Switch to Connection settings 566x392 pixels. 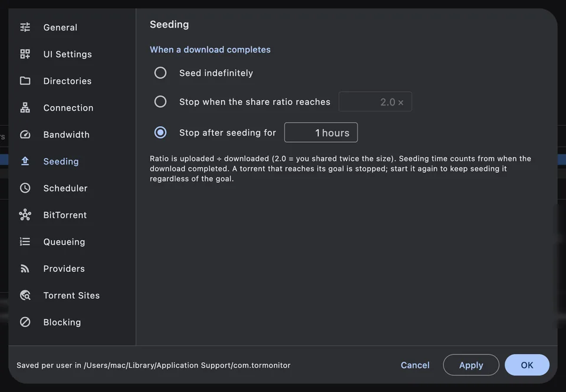click(68, 107)
